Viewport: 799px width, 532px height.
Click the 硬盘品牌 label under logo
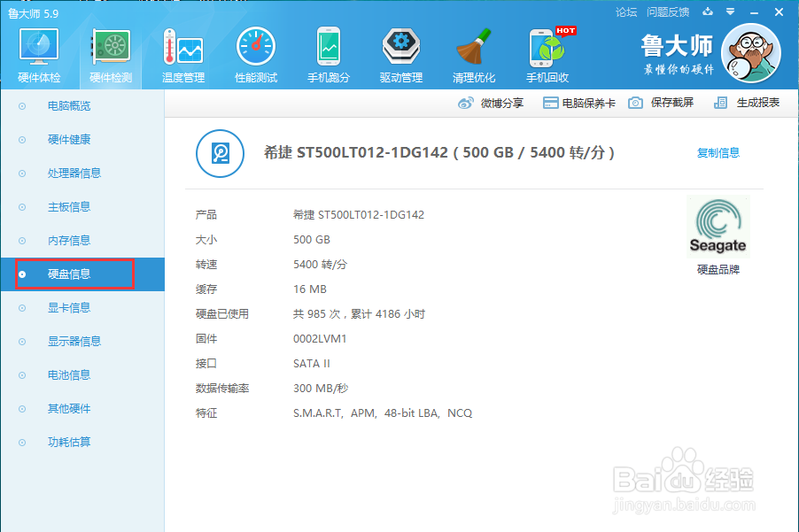[718, 269]
